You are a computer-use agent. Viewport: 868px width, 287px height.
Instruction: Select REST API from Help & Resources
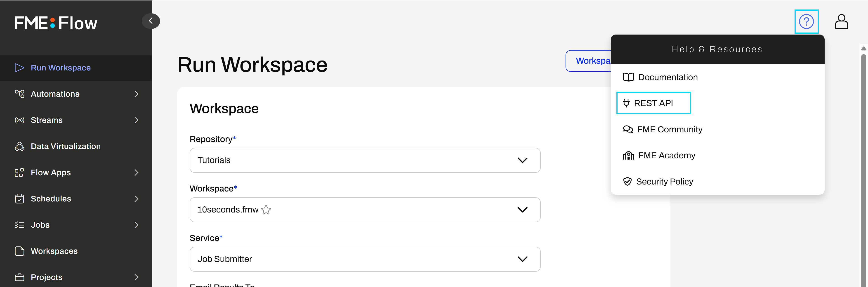point(653,103)
